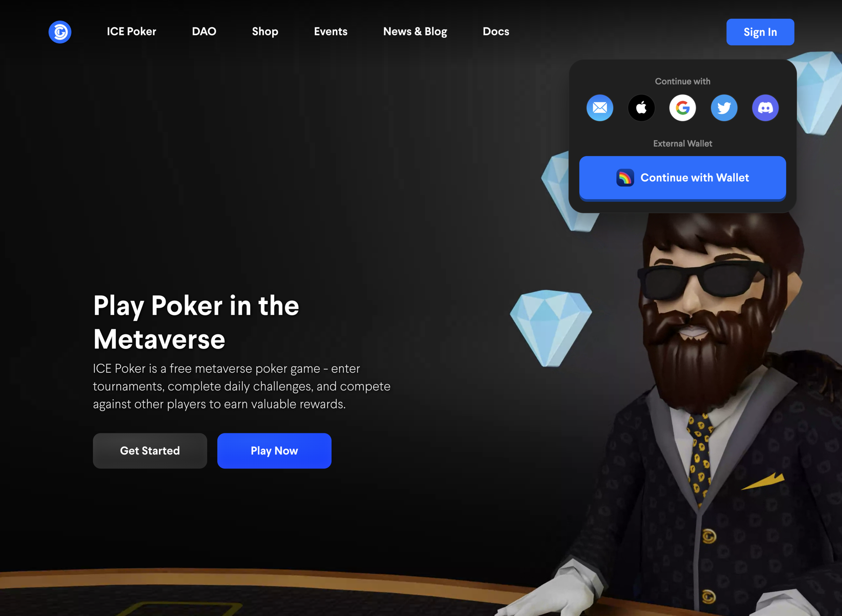Click the Get Started button
The height and width of the screenshot is (616, 842).
[150, 450]
